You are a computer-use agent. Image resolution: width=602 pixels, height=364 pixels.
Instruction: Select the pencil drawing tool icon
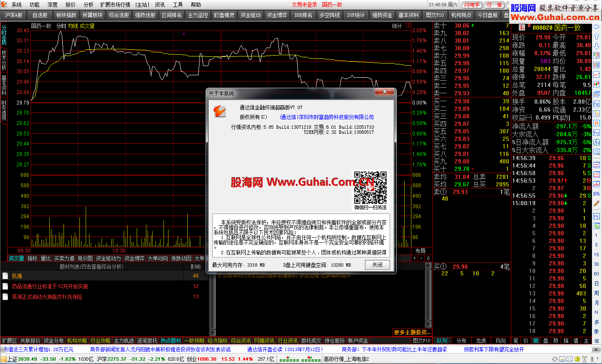point(597,203)
